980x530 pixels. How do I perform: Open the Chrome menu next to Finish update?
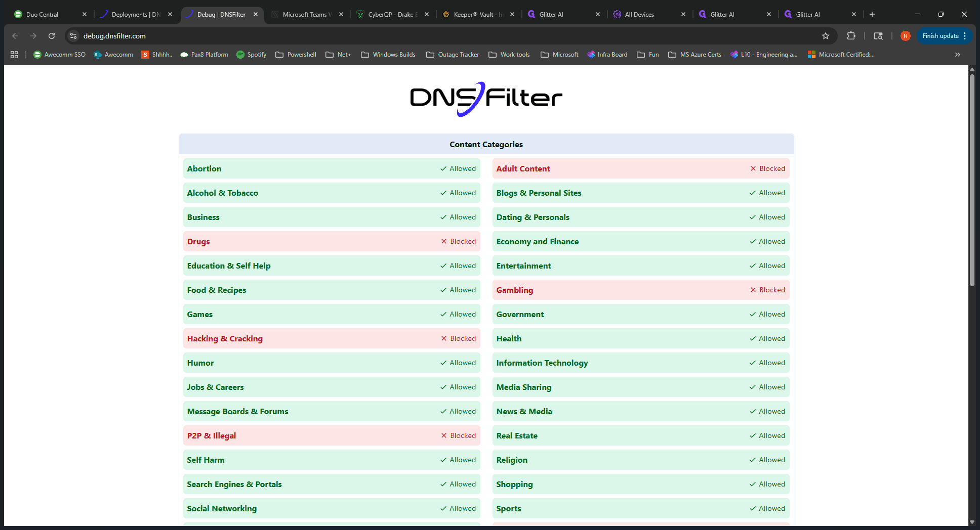tap(965, 36)
